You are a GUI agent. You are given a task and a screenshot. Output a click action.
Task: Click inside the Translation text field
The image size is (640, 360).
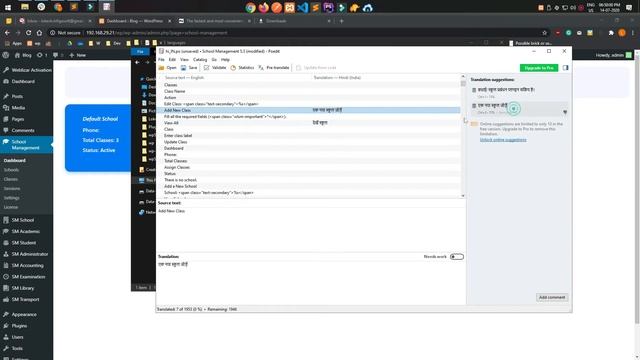(311, 282)
